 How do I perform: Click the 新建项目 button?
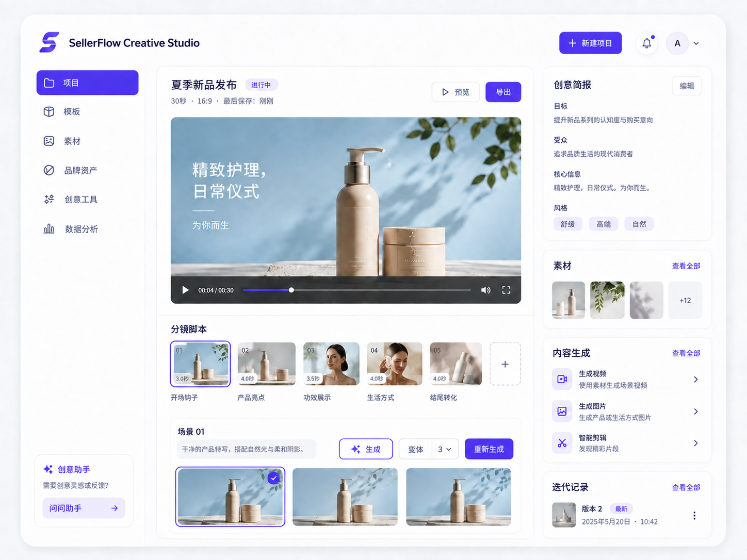point(590,43)
